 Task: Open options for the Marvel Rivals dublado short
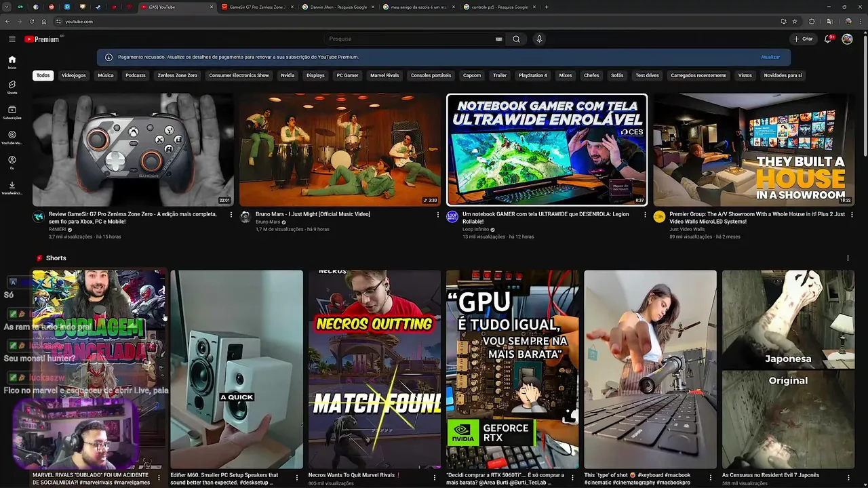coord(159,478)
